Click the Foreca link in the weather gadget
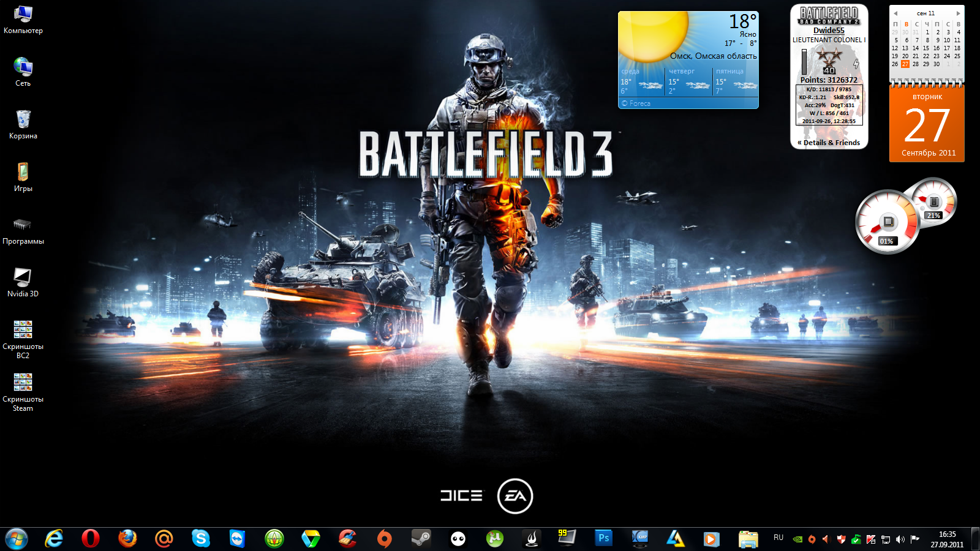This screenshot has width=980, height=551. pyautogui.click(x=636, y=103)
